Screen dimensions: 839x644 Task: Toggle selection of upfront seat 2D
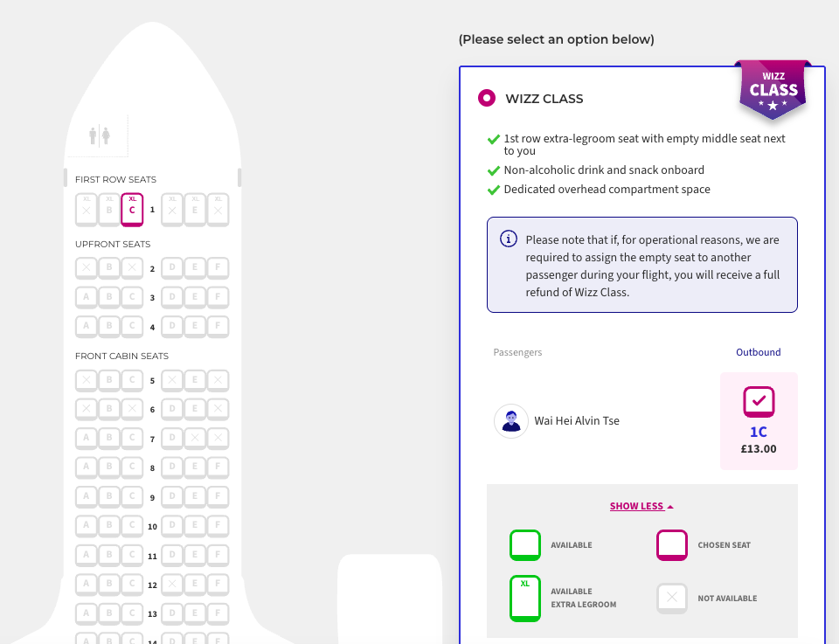click(173, 267)
